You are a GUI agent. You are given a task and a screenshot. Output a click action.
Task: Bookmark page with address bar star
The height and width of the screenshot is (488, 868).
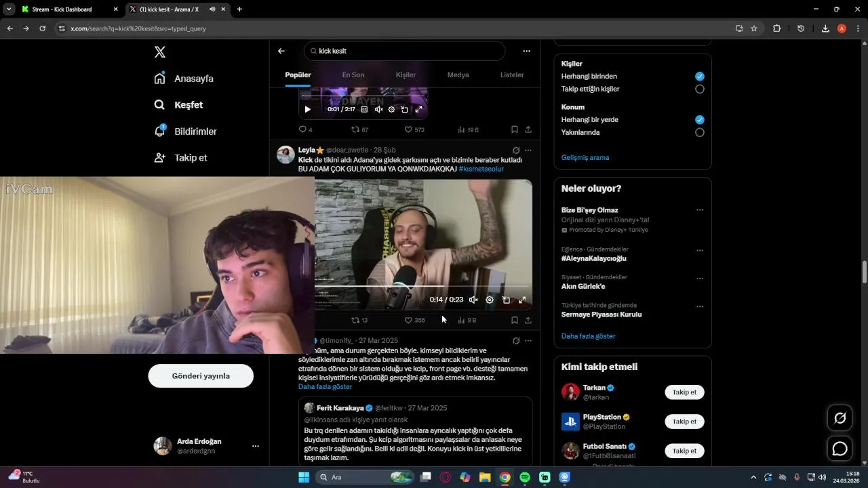click(754, 28)
